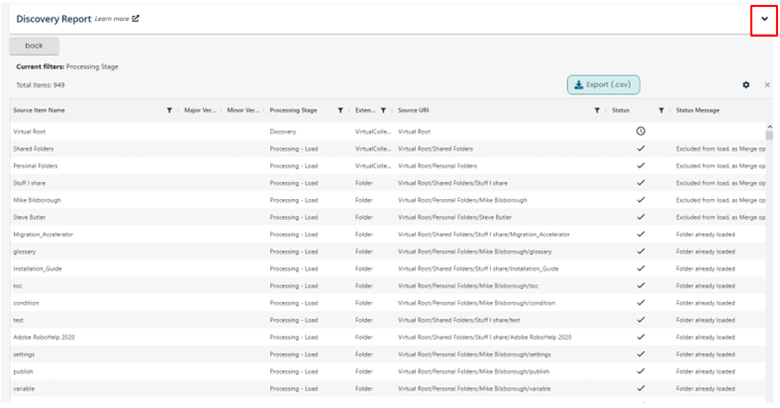Sort by Source URI header
Image resolution: width=780 pixels, height=408 pixels.
[x=413, y=110]
